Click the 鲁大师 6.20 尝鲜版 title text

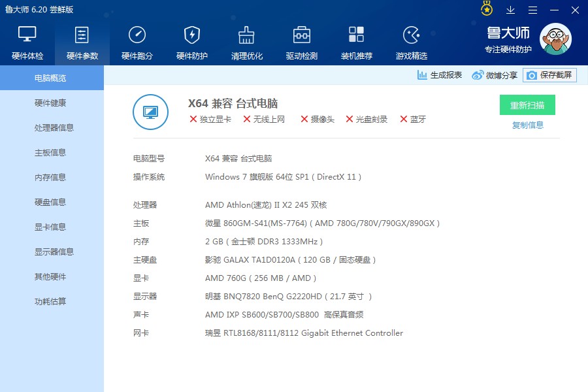coord(39,9)
